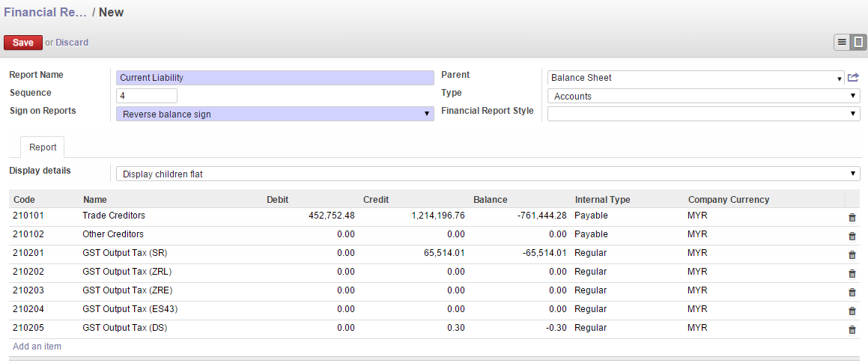
Task: Select the Report tab
Action: pyautogui.click(x=43, y=147)
